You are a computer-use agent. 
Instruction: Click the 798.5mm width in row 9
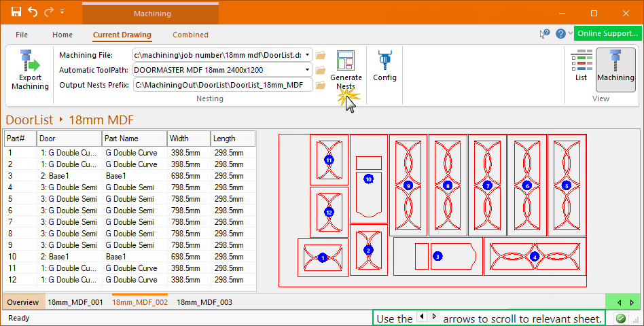pyautogui.click(x=185, y=245)
